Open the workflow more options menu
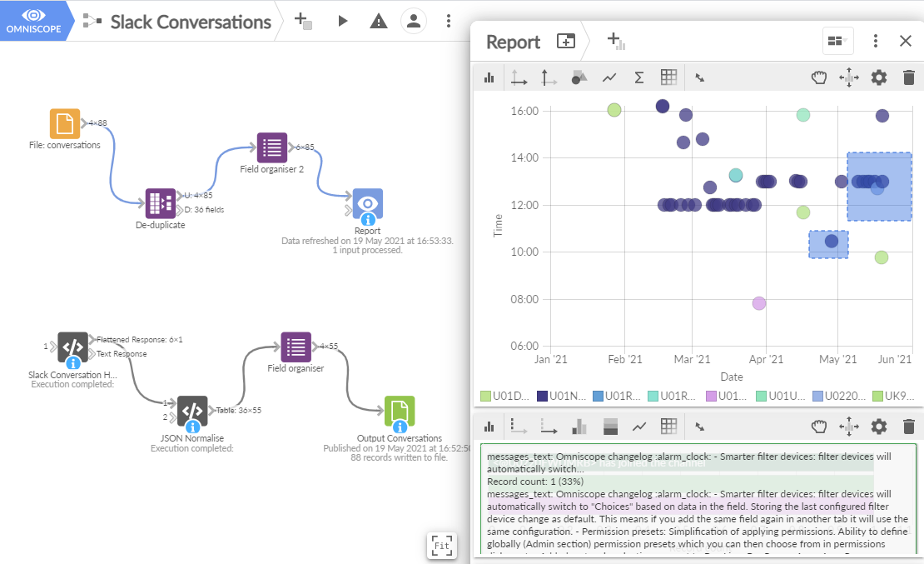The width and height of the screenshot is (924, 564). (x=449, y=21)
